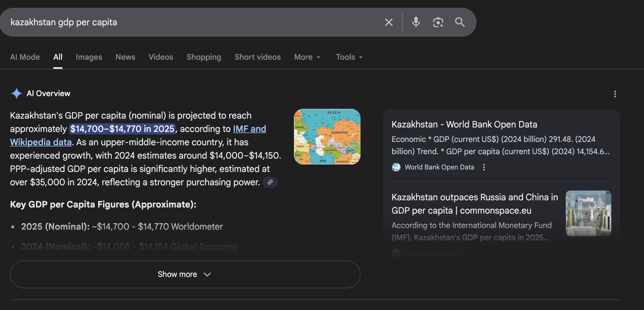Select AI Mode from the navigation bar

tap(25, 57)
